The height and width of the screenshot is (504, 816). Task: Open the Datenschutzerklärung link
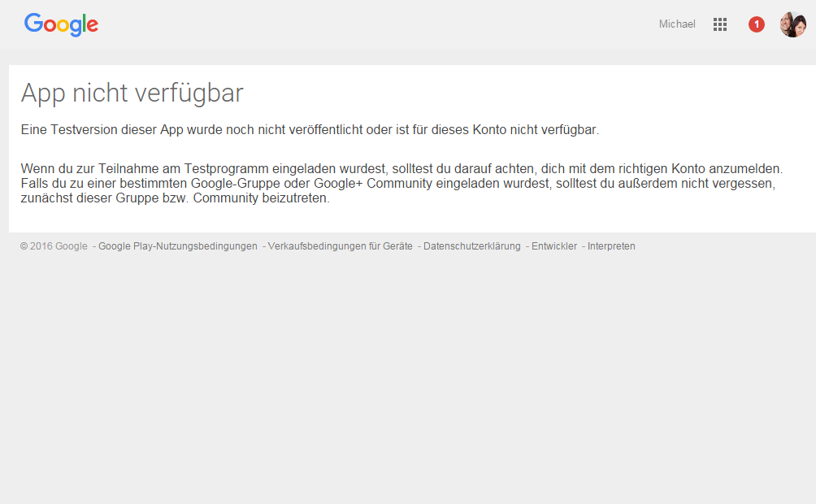click(x=472, y=246)
